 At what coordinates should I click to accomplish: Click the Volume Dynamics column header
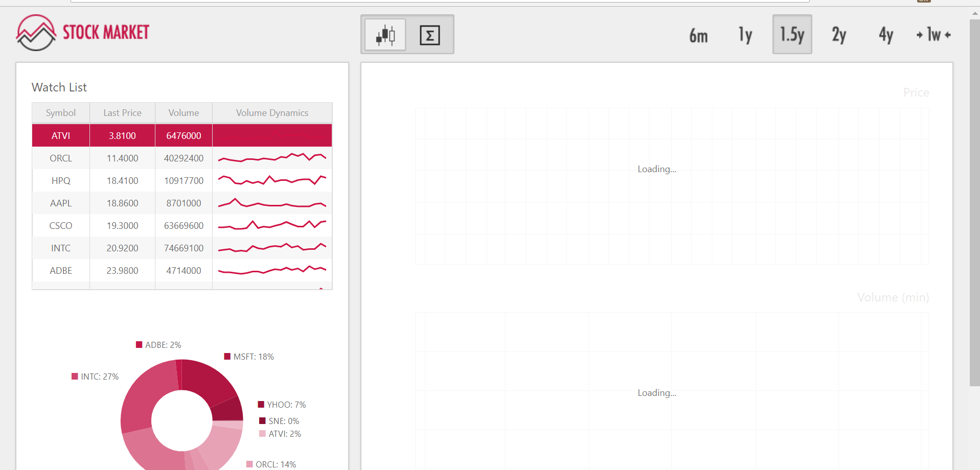[272, 113]
